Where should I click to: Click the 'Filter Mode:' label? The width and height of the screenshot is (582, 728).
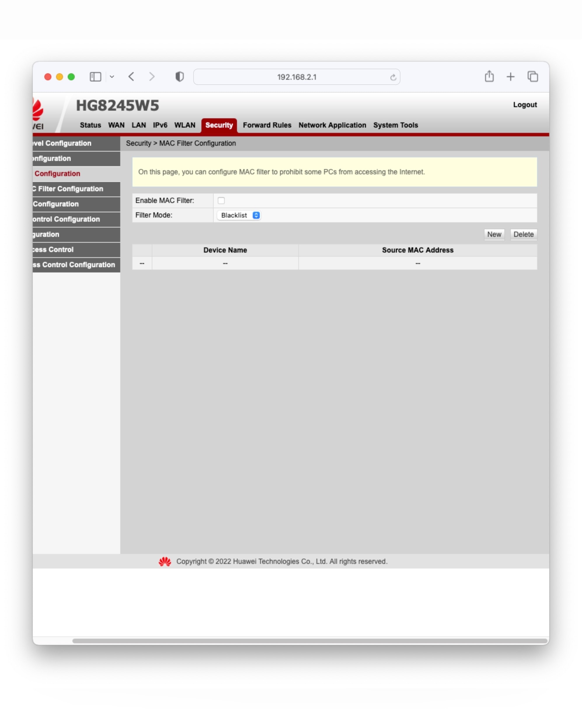(x=154, y=215)
